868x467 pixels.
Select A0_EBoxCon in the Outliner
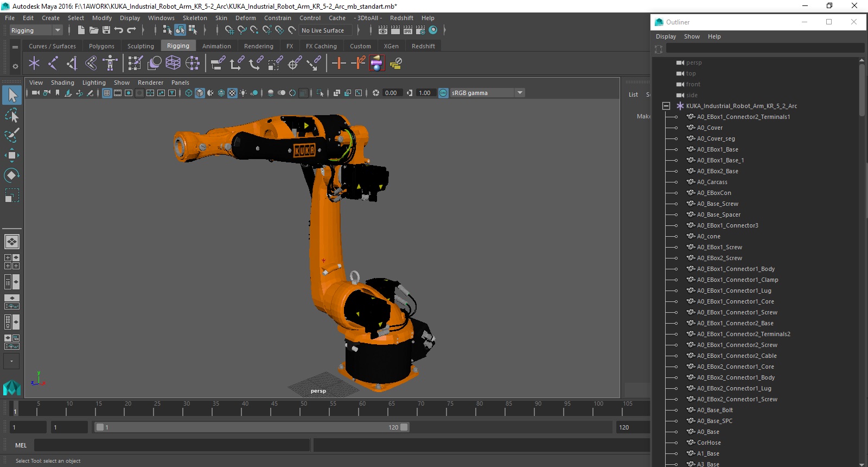tap(713, 193)
